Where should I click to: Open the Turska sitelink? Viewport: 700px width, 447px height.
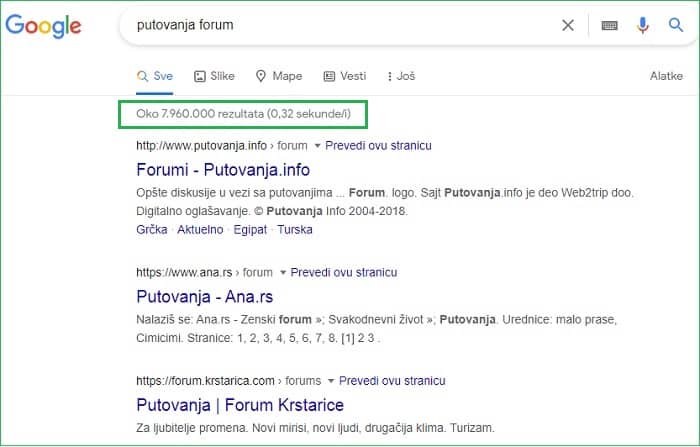(295, 230)
